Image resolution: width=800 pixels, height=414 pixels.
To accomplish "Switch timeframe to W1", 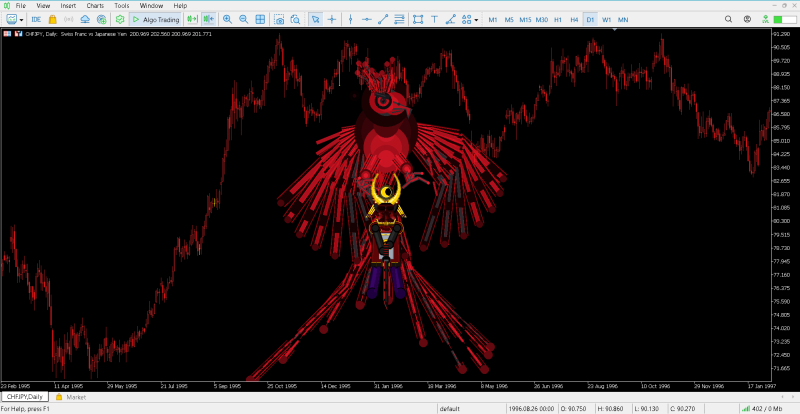I will (607, 20).
